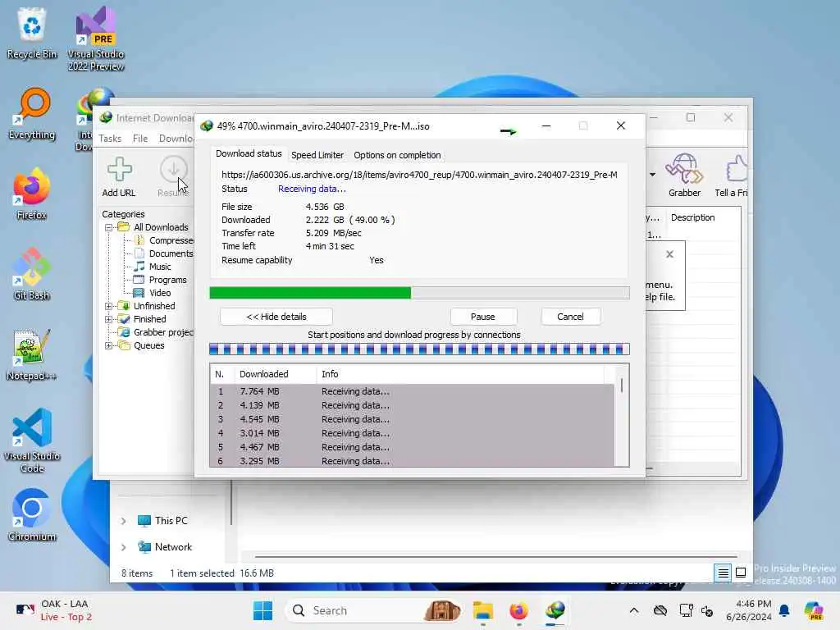Click Hide details button

tap(276, 317)
